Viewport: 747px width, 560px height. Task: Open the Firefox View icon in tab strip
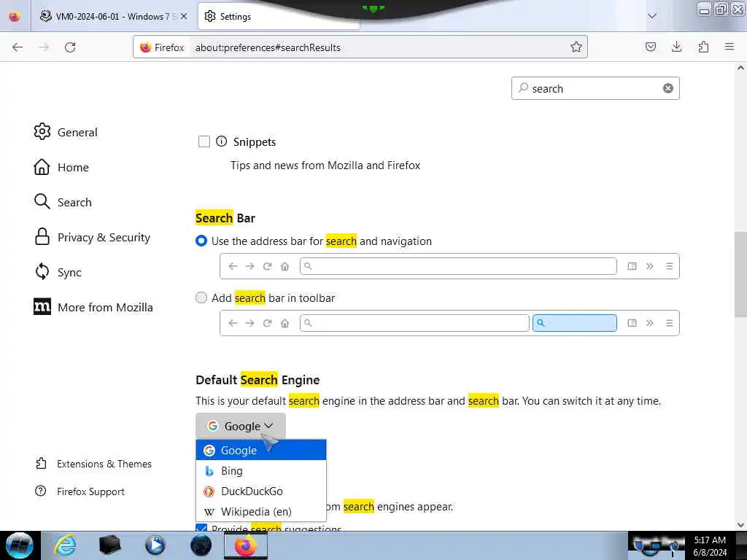click(15, 16)
